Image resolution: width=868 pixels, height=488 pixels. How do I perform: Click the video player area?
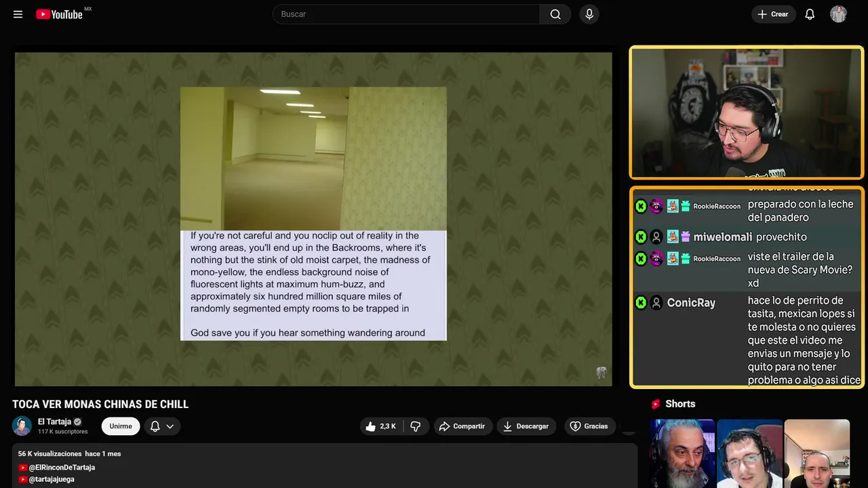[313, 219]
